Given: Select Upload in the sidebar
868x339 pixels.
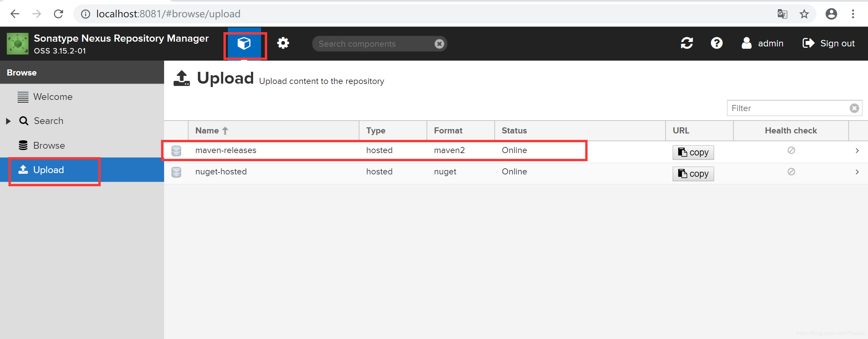Looking at the screenshot, I should tap(82, 170).
